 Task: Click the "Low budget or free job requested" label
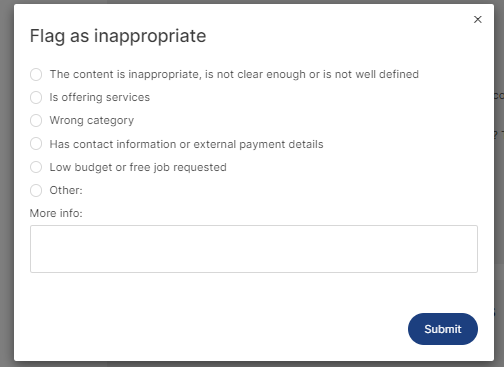pyautogui.click(x=138, y=167)
